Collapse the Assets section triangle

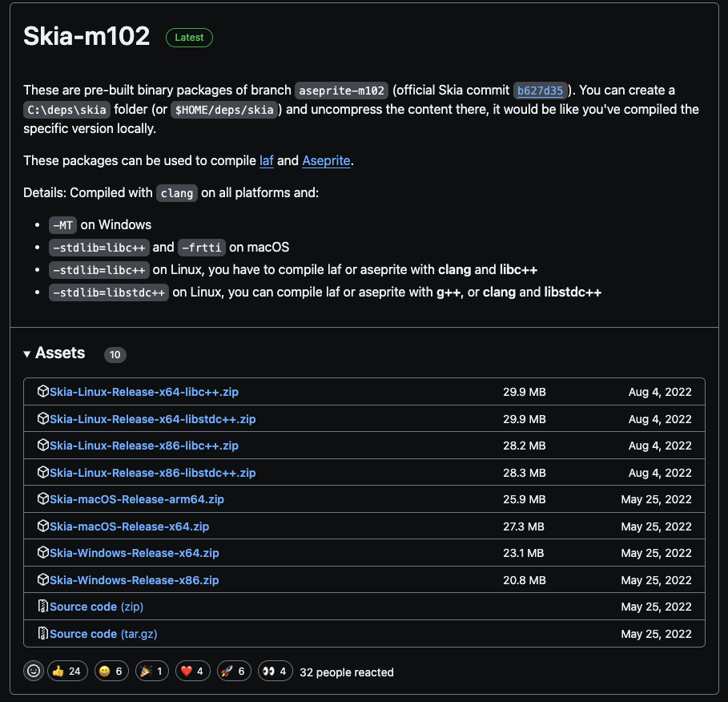tap(27, 354)
